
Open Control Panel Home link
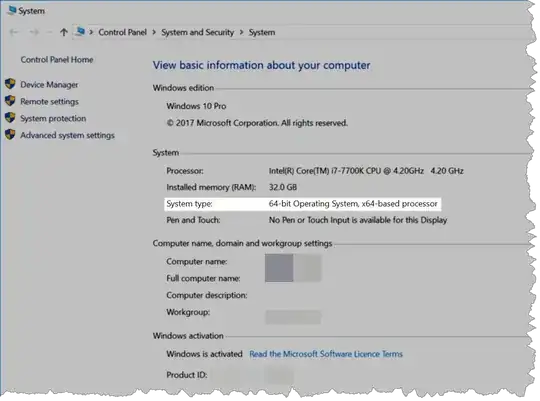point(57,60)
